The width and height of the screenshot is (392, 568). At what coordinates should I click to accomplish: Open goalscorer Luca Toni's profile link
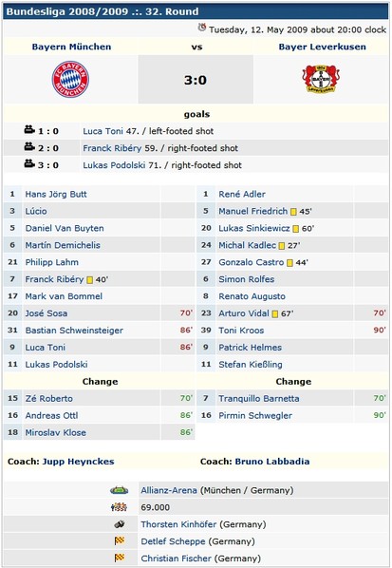tap(103, 131)
